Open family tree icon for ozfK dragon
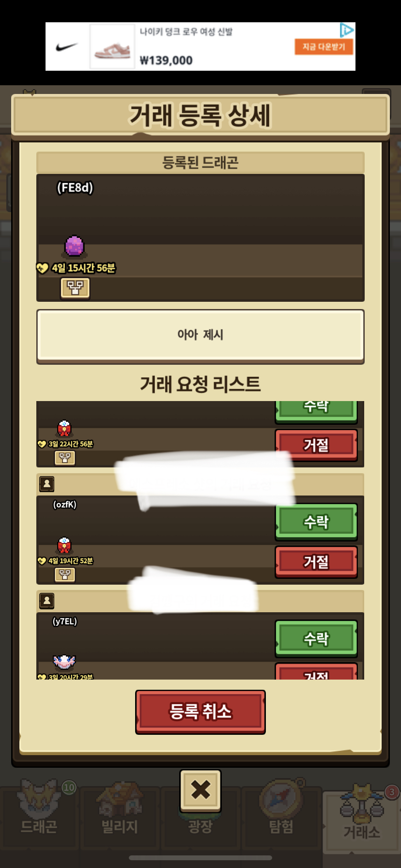Viewport: 401px width, 868px height. click(x=65, y=574)
